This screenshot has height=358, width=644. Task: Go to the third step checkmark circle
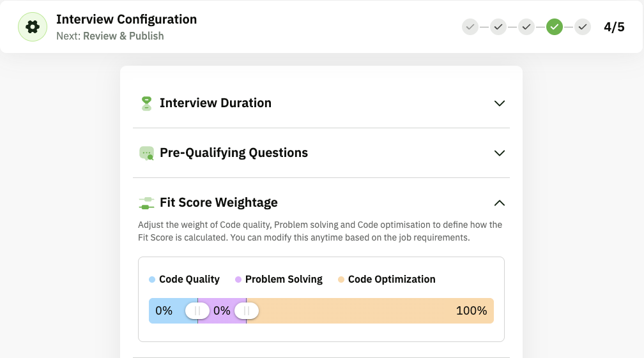[526, 27]
